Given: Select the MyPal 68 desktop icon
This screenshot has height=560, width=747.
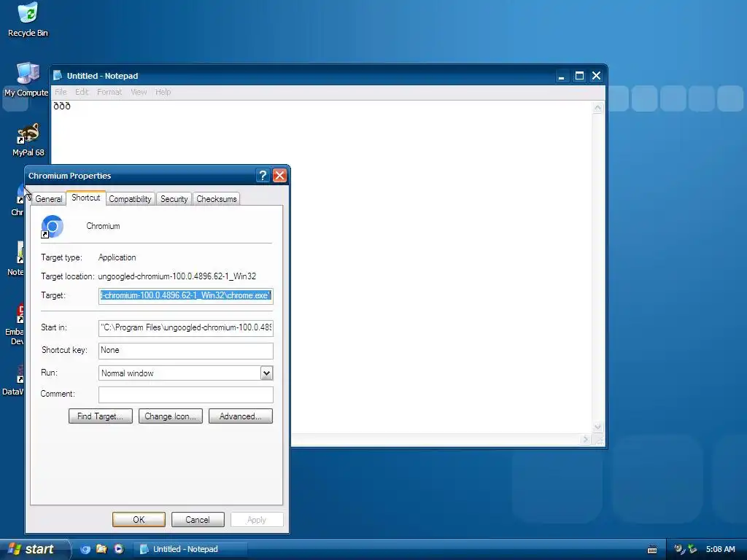Looking at the screenshot, I should point(28,140).
